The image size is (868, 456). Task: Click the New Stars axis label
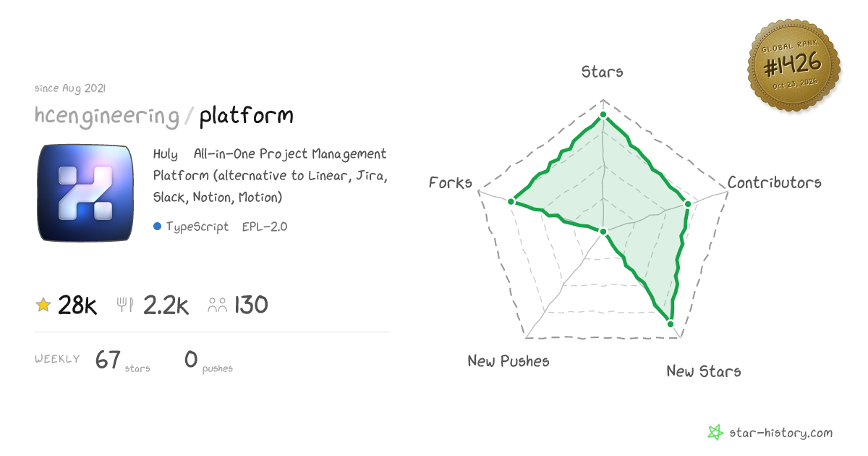point(704,371)
